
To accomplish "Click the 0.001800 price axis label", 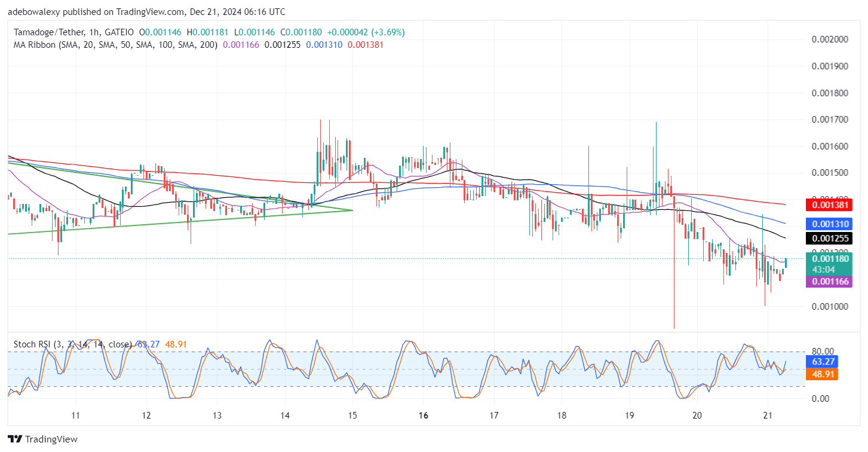I will click(829, 93).
